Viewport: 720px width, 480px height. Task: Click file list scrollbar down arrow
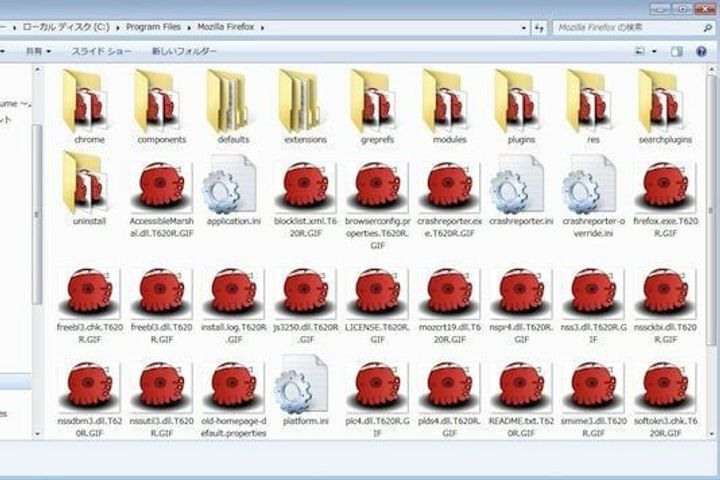click(712, 433)
